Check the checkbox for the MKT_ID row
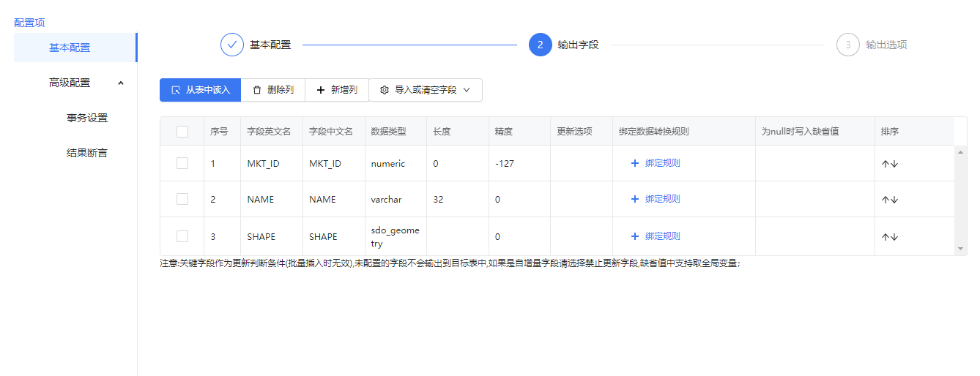 182,163
